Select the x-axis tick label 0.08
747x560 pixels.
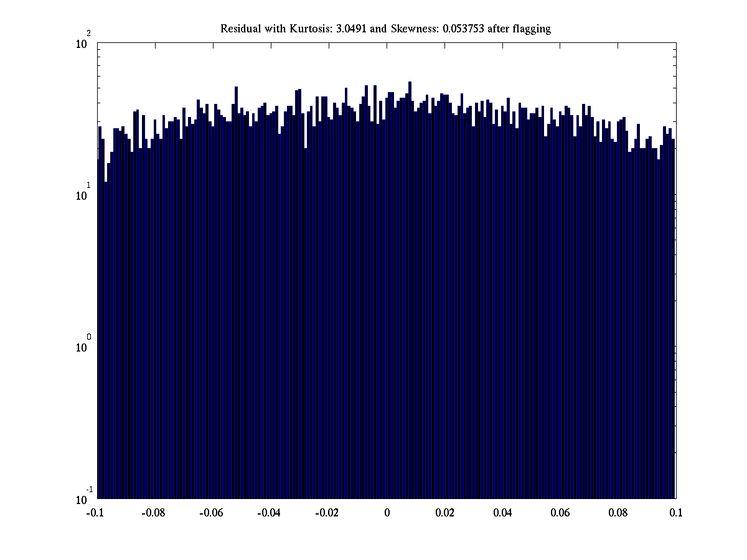[x=618, y=513]
